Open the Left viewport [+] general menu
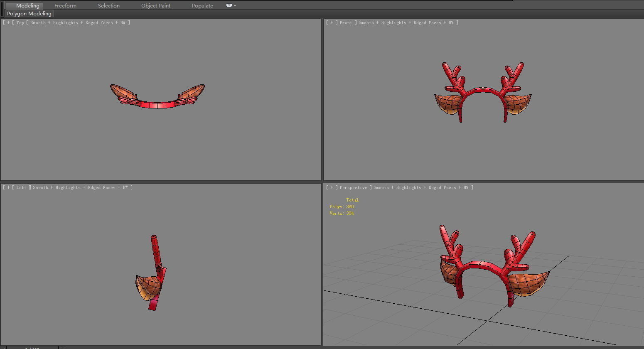 click(x=8, y=188)
